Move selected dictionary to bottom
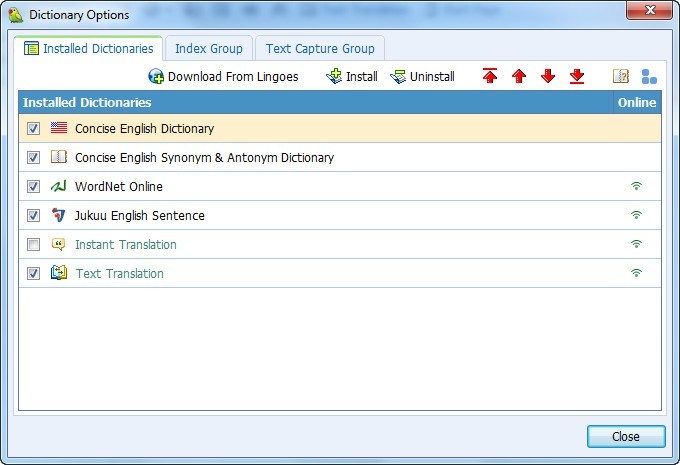 pos(577,76)
